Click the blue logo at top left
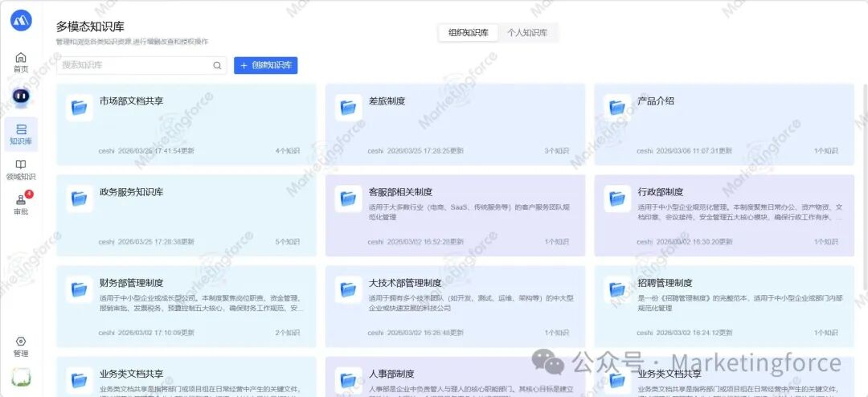The height and width of the screenshot is (397, 868). click(x=21, y=20)
